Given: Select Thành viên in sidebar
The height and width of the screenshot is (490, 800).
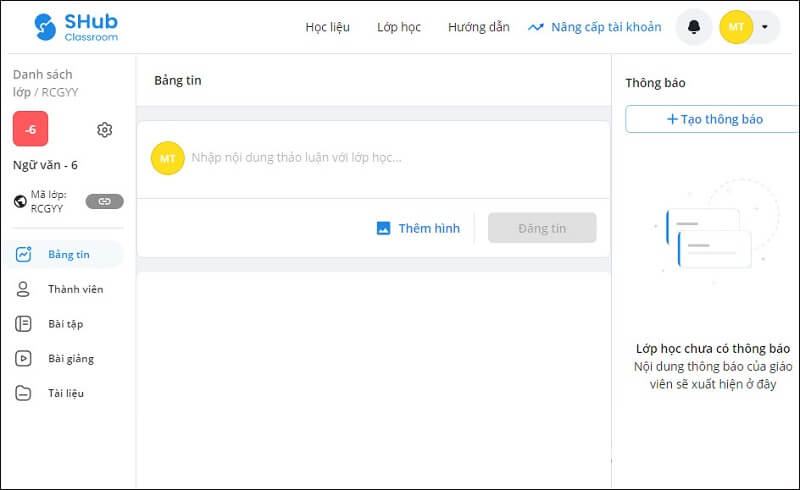Looking at the screenshot, I should 75,289.
